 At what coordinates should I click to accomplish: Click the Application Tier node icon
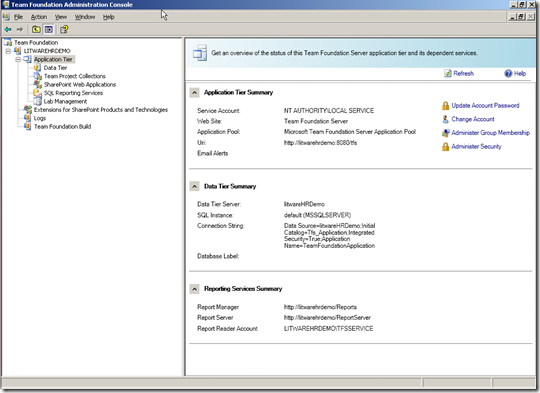(x=27, y=59)
